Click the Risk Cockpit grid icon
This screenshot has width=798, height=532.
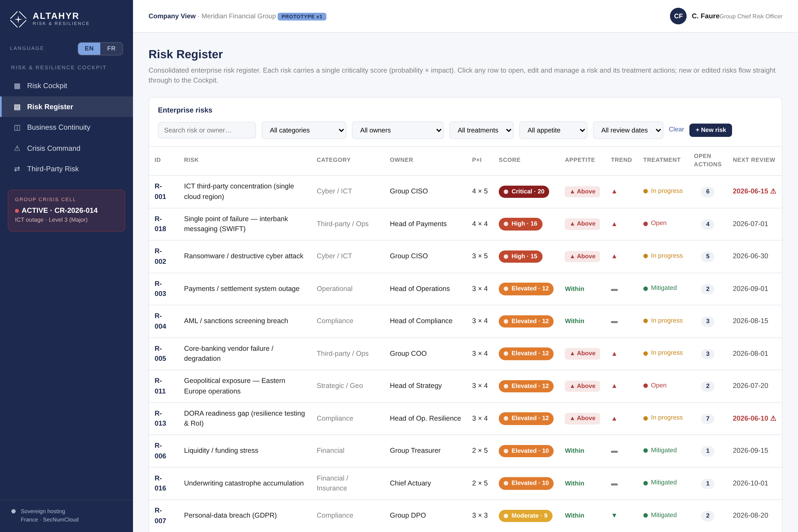point(17,86)
